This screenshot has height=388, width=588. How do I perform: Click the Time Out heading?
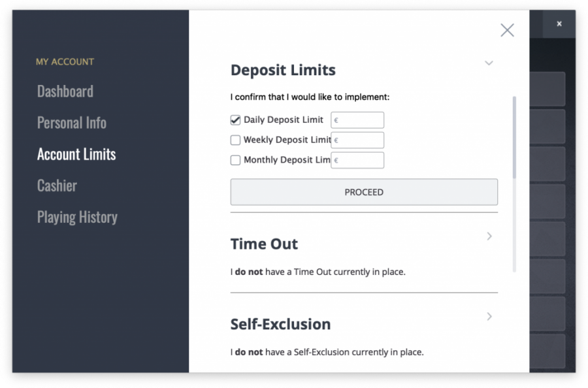264,244
